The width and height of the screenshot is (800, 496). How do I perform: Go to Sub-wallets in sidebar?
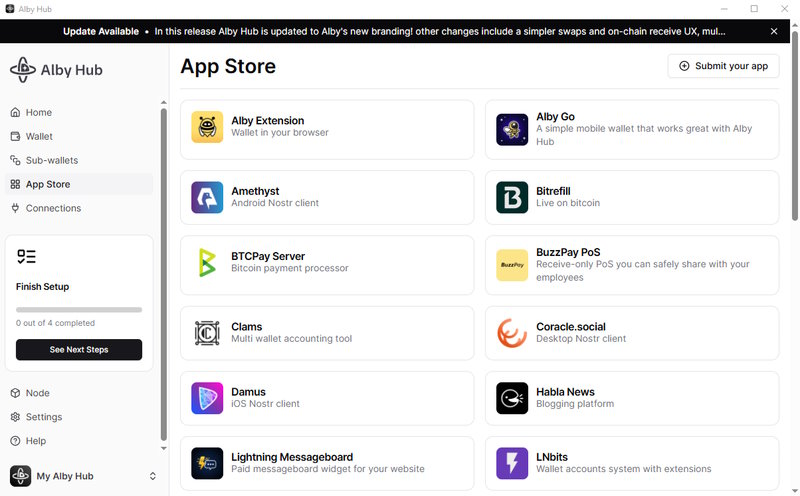point(51,160)
